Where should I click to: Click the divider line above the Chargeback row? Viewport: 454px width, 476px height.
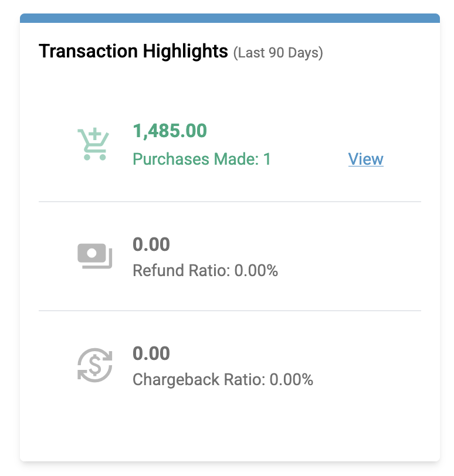[x=230, y=311]
